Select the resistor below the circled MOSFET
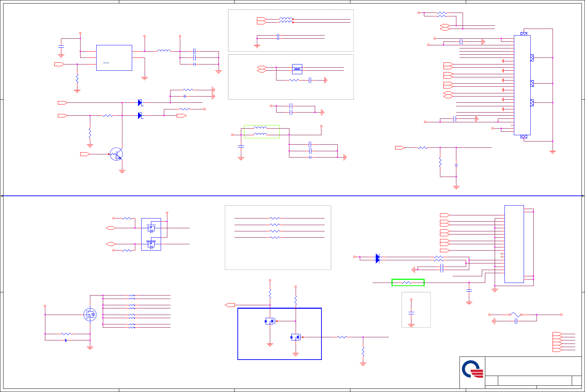The width and height of the screenshot is (585, 392). (66, 334)
